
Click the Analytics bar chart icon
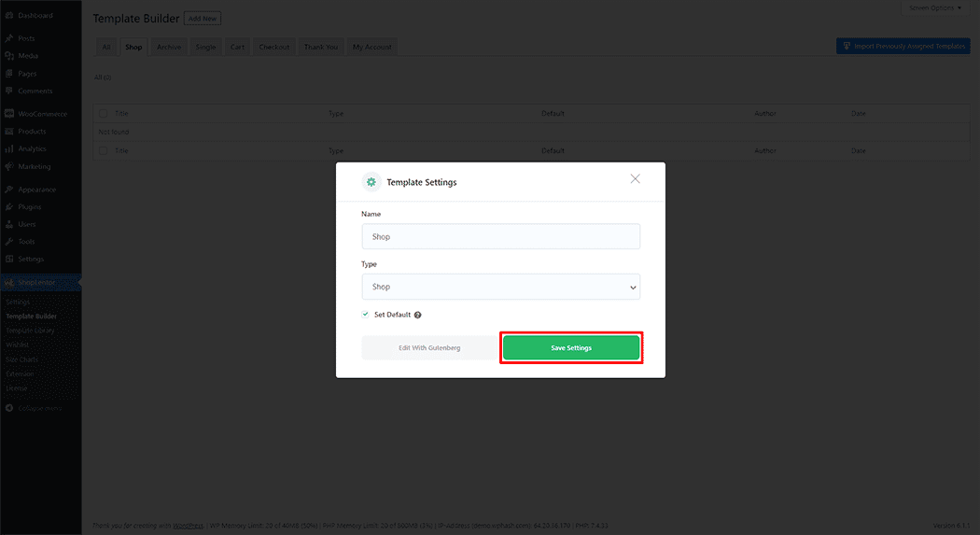tap(8, 148)
